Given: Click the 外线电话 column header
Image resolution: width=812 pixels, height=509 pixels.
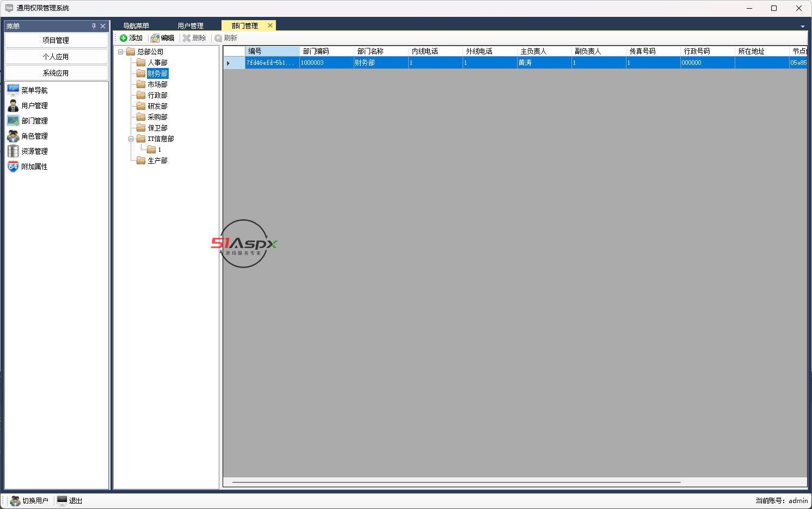Looking at the screenshot, I should [x=490, y=51].
